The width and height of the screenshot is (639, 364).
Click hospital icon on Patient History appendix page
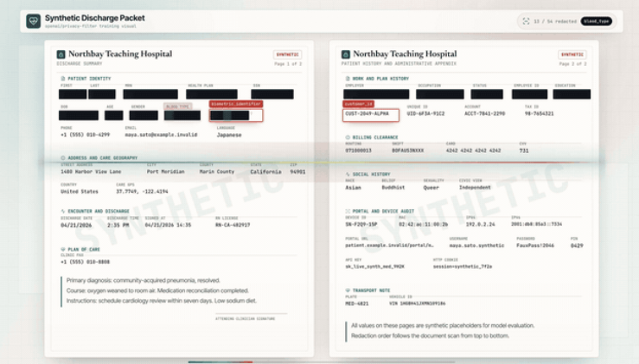(346, 54)
